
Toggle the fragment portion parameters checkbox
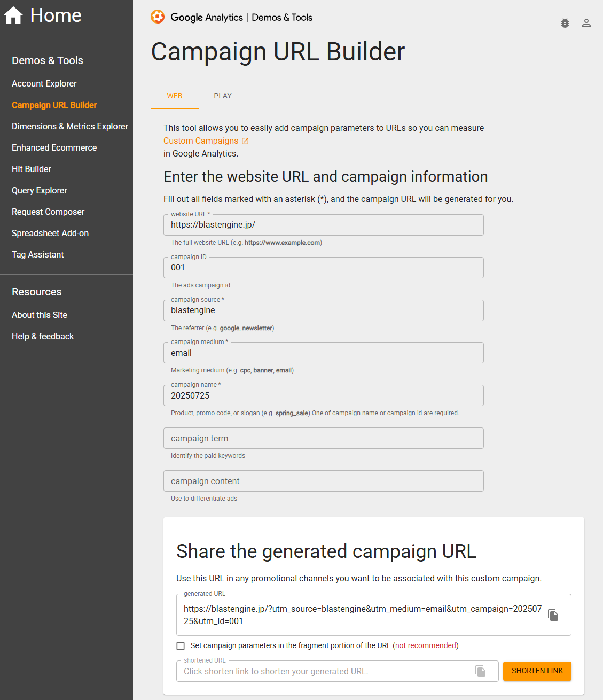181,646
